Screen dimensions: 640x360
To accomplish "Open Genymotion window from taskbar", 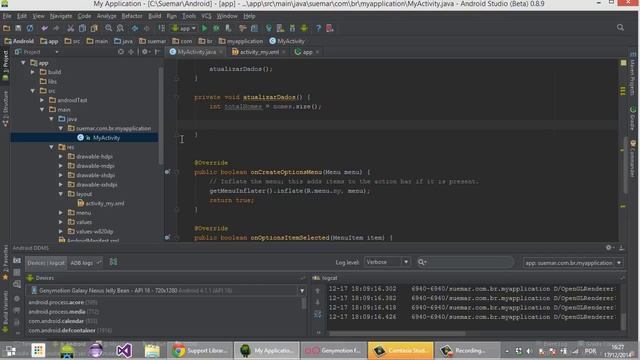I will coord(333,351).
